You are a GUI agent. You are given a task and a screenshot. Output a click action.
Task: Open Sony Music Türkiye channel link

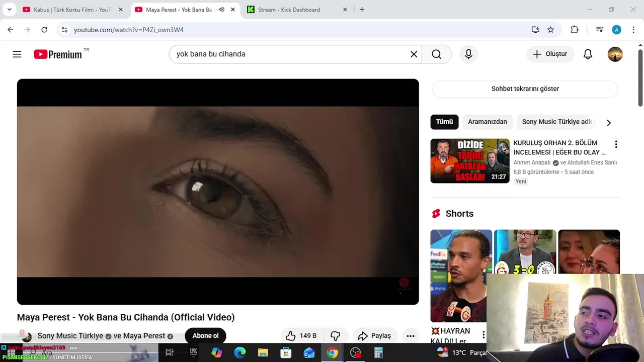(x=70, y=336)
